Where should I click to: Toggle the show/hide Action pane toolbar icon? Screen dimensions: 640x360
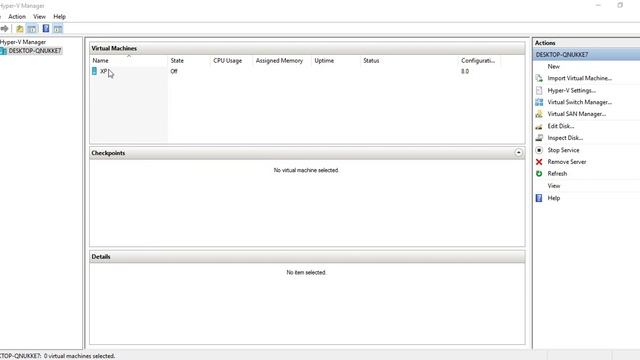58,29
